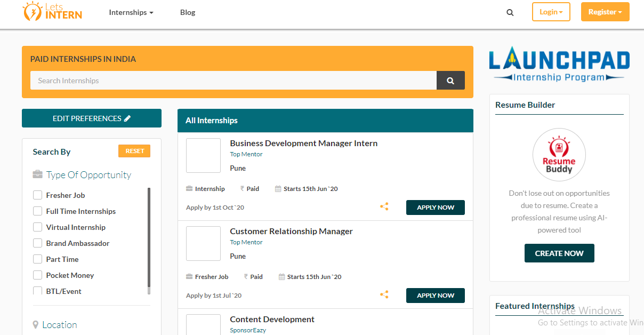Reset the search filters
The height and width of the screenshot is (335, 644).
134,151
